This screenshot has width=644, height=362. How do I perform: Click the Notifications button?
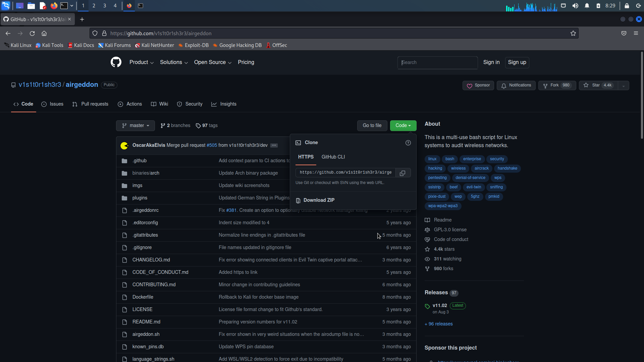click(x=516, y=85)
